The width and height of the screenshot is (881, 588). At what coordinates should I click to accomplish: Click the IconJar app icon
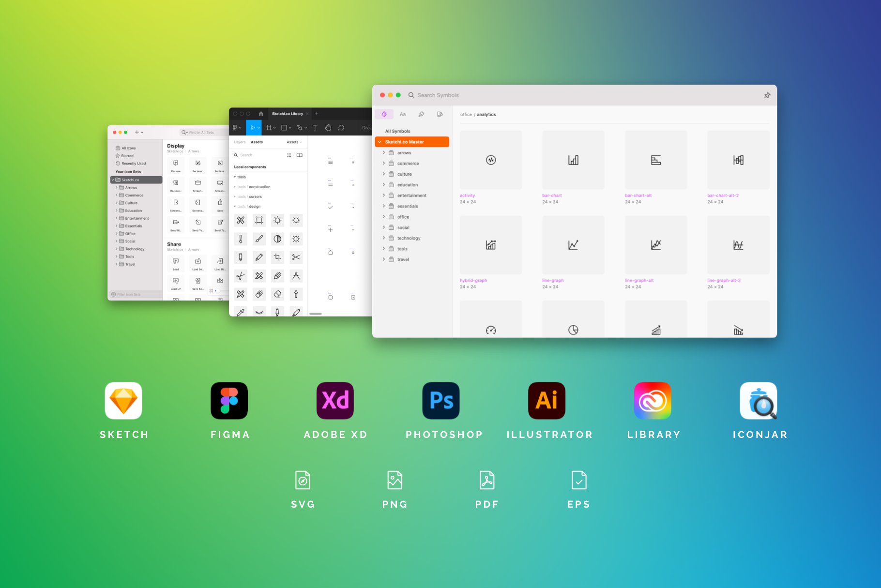coord(759,401)
